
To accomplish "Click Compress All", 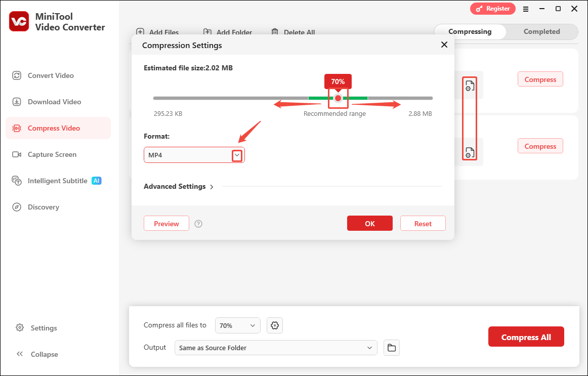I will (526, 337).
